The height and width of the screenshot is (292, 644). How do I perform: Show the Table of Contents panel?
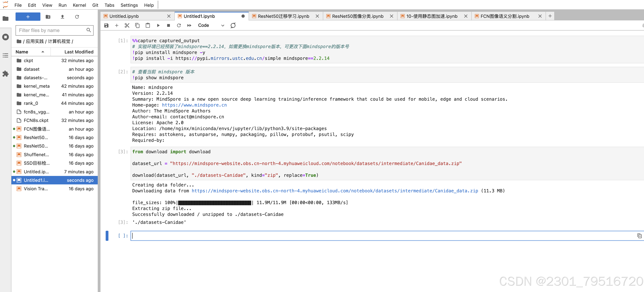coord(6,55)
